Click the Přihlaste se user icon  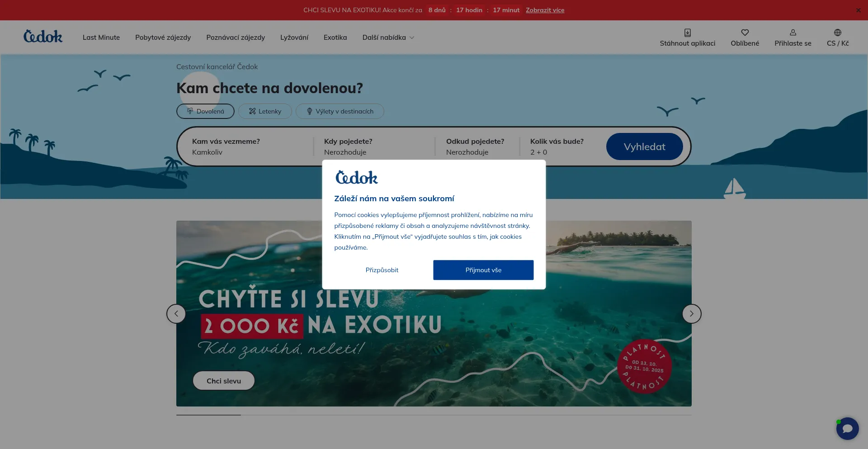(x=793, y=33)
